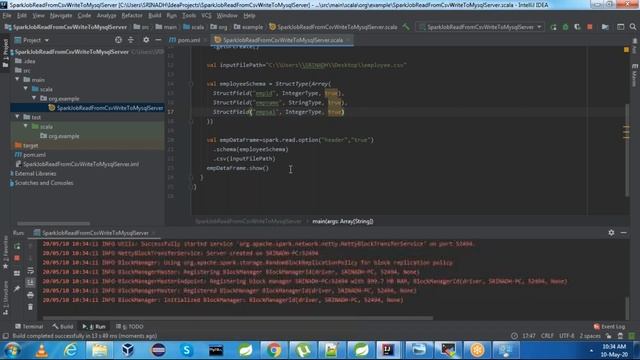This screenshot has height=360, width=640.
Task: Click the Build project hammer icon
Action: [x=406, y=27]
